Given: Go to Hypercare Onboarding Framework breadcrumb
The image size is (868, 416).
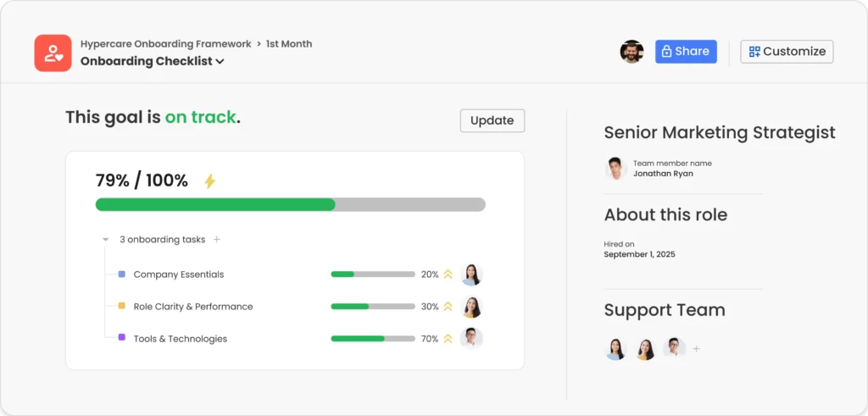Looking at the screenshot, I should pos(165,44).
